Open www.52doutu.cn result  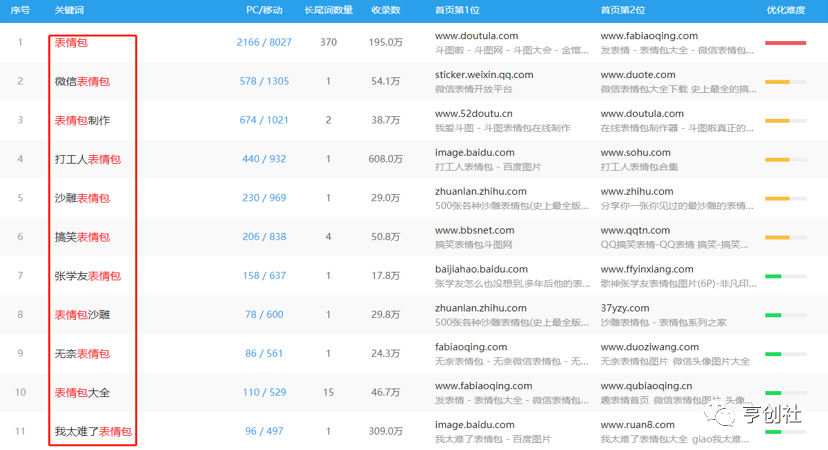474,114
